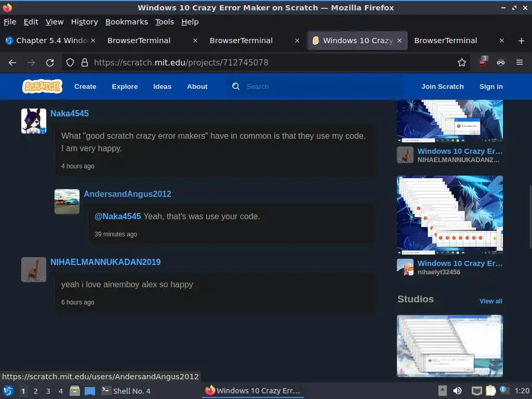
Task: Close the Windows 10 Crazy tab
Action: pos(400,41)
